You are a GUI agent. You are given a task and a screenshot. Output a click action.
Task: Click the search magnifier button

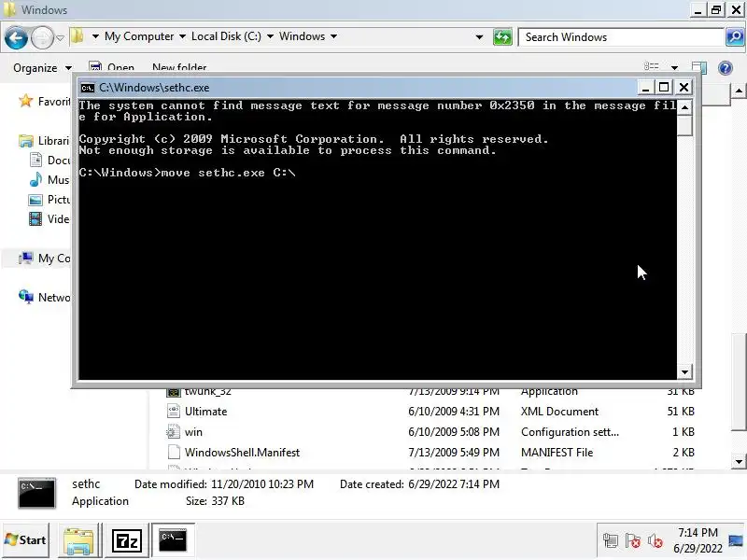point(735,37)
